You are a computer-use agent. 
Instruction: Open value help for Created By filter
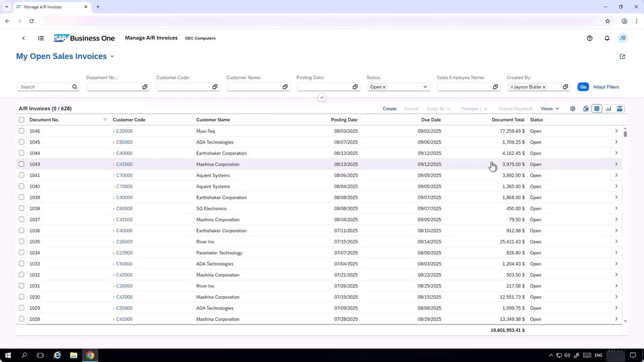(566, 87)
